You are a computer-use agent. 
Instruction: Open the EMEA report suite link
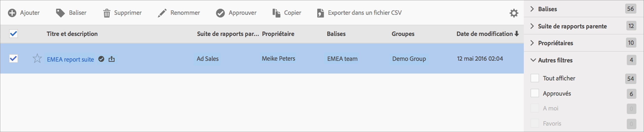[70, 59]
